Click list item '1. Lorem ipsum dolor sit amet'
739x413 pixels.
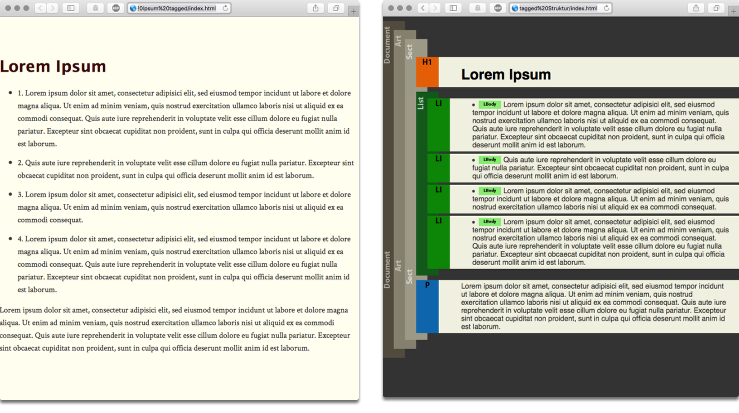tap(185, 118)
